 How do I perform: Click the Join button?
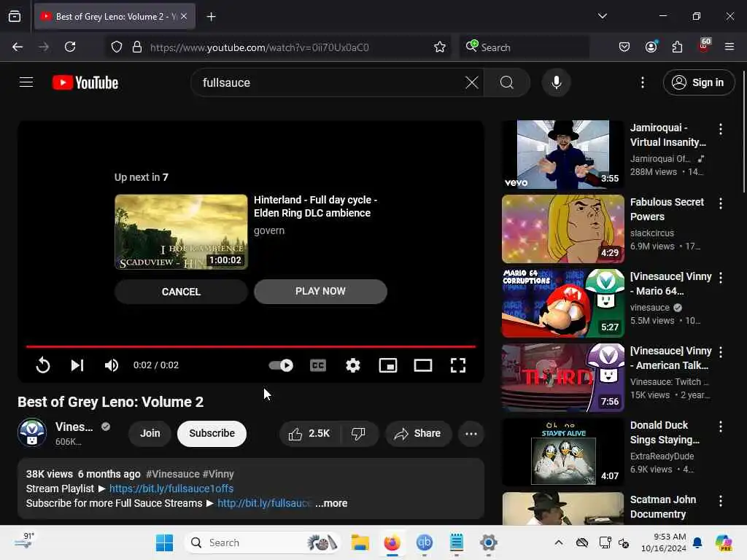[150, 433]
